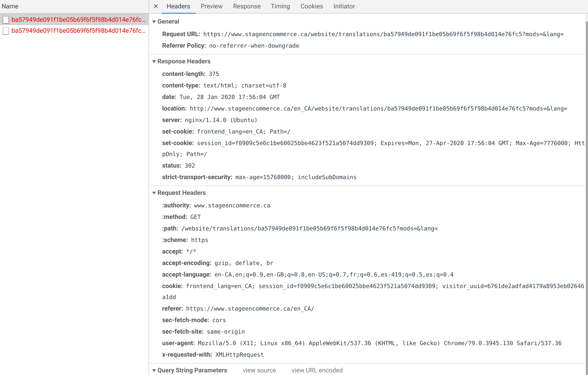Click view source link
The width and height of the screenshot is (588, 375).
259,370
